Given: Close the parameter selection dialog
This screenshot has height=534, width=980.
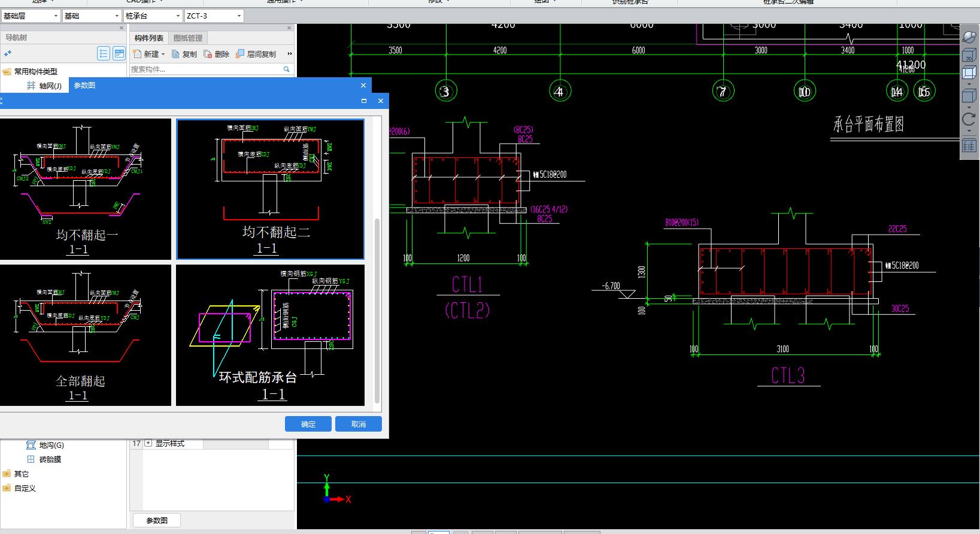Looking at the screenshot, I should [380, 101].
